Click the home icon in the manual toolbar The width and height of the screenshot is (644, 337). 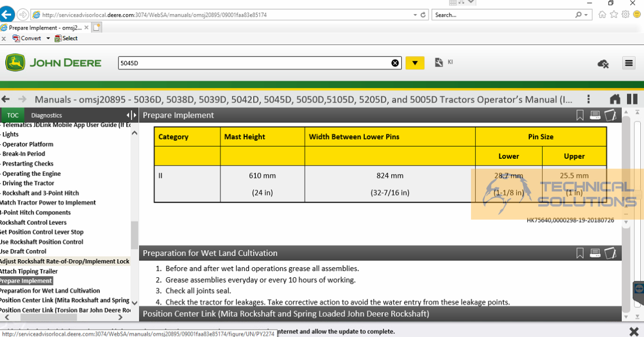(615, 99)
